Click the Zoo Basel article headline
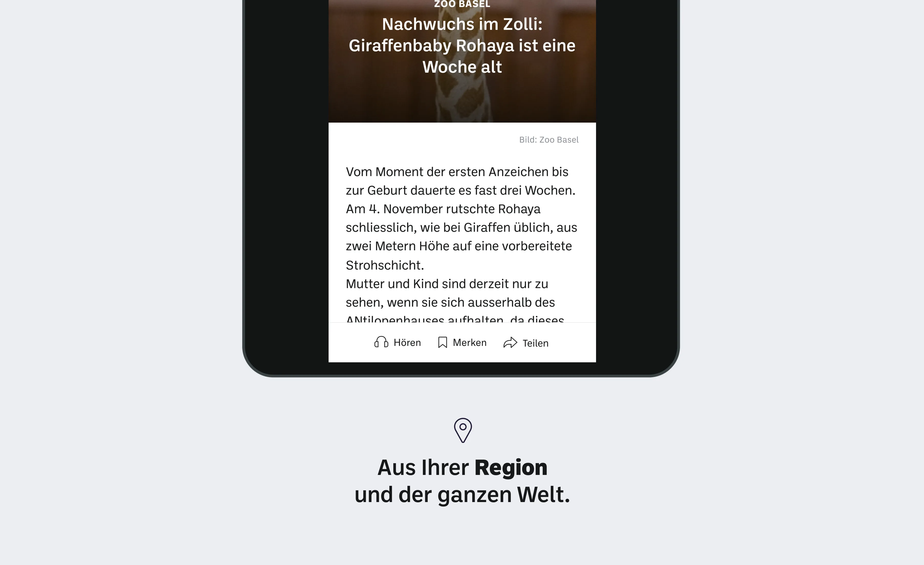924x565 pixels. (462, 45)
